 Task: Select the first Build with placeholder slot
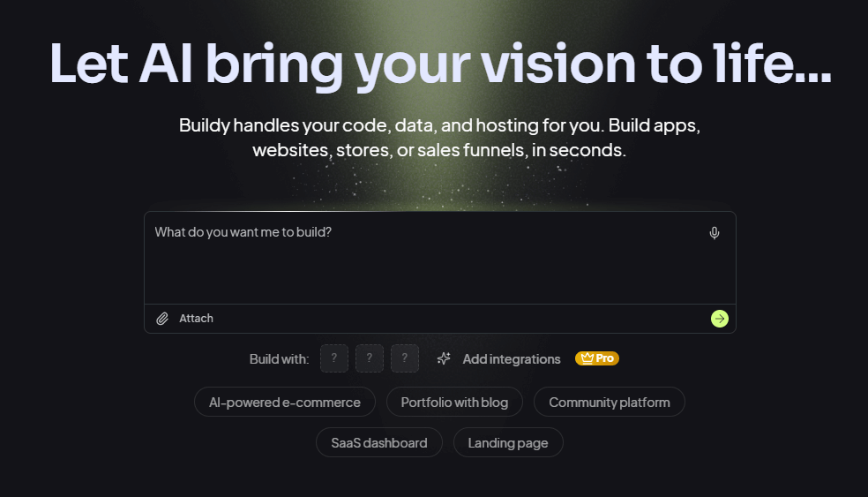(x=333, y=358)
